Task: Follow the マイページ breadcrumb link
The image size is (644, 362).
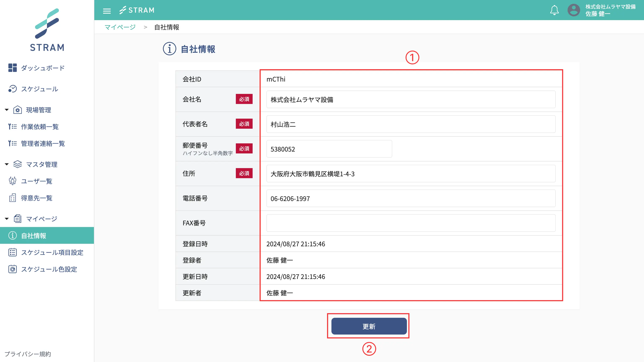Action: (x=120, y=27)
